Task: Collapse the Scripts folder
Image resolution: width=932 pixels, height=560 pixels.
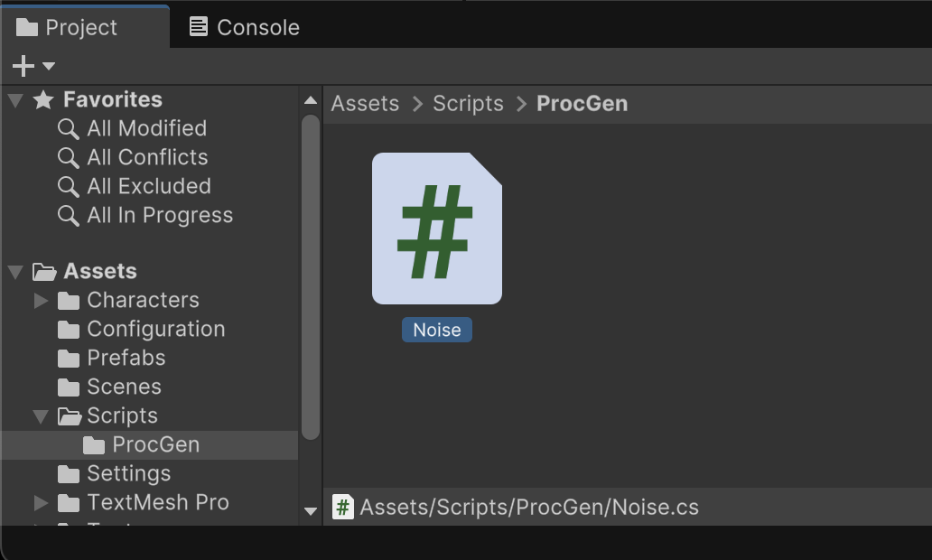Action: coord(41,415)
